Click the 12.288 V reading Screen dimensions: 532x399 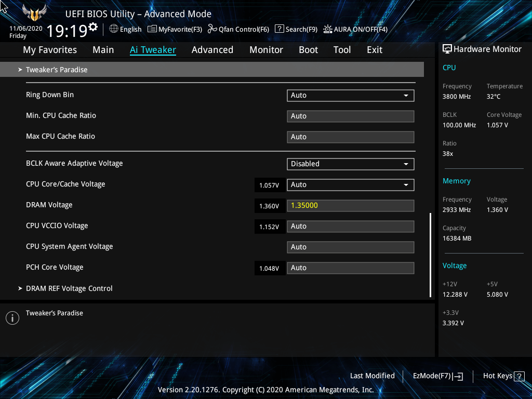point(455,295)
